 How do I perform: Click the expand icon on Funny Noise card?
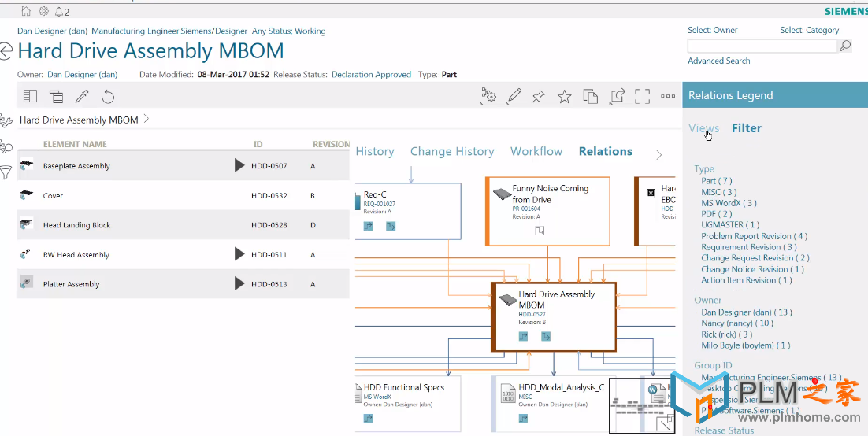pos(540,231)
